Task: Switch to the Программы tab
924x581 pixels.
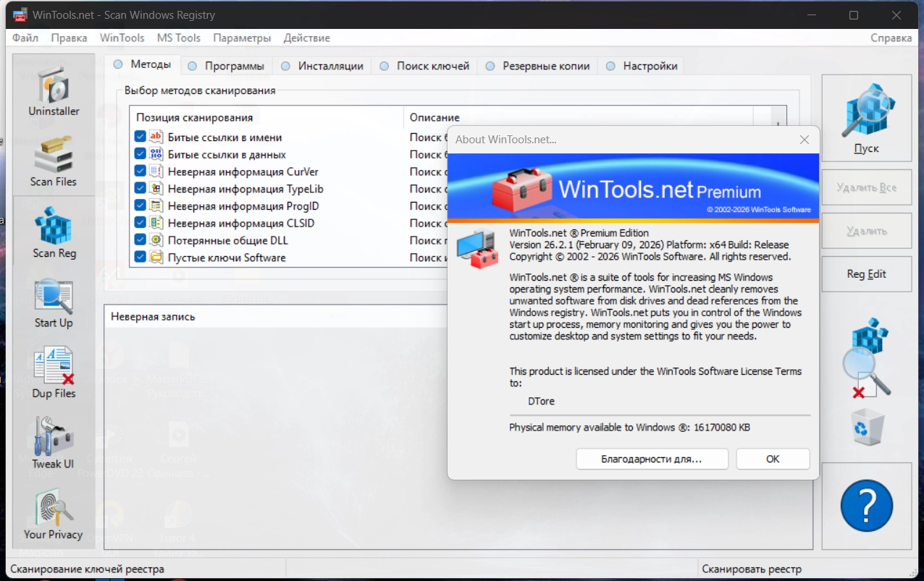Action: coord(227,66)
